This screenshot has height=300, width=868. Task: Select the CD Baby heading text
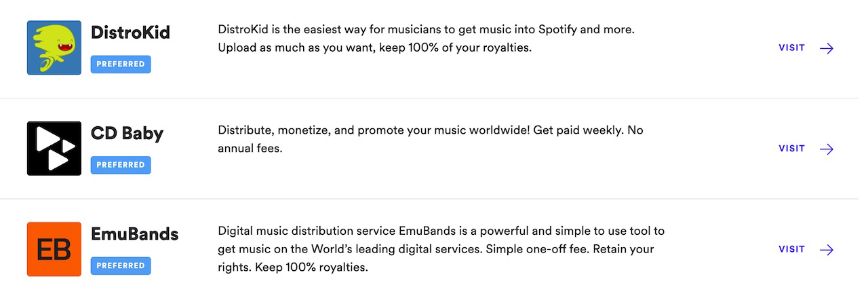127,133
